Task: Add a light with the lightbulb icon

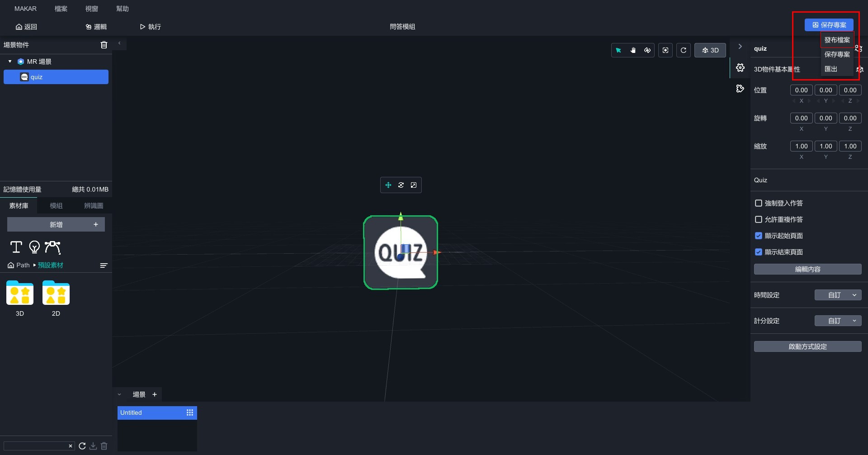Action: 34,247
